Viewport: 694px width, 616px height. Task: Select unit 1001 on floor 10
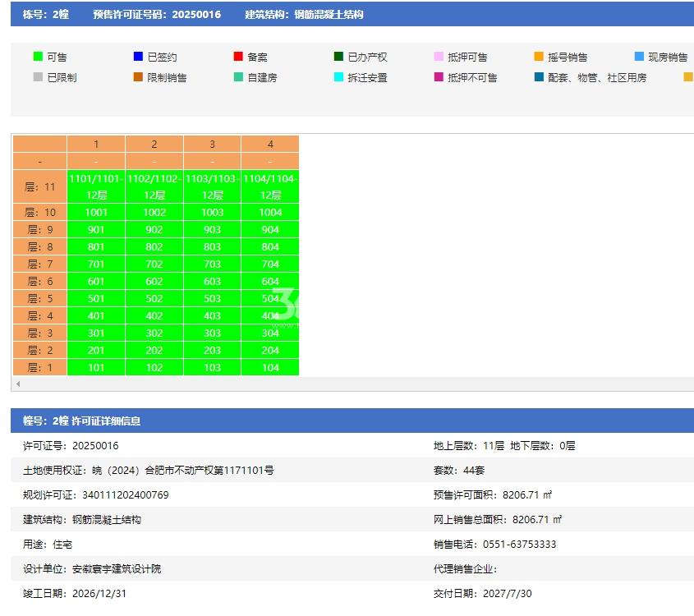tap(96, 213)
